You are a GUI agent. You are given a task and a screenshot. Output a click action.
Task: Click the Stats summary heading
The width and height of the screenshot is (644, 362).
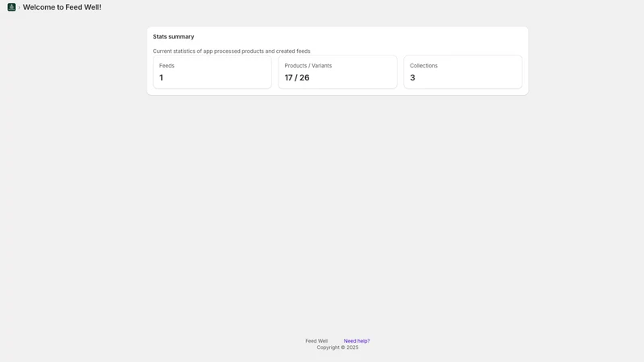pyautogui.click(x=173, y=36)
